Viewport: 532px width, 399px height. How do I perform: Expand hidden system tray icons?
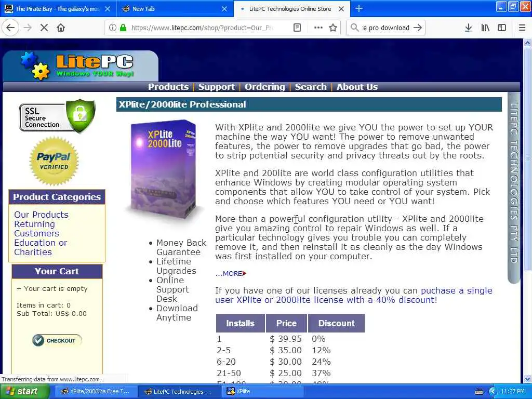pyautogui.click(x=493, y=392)
